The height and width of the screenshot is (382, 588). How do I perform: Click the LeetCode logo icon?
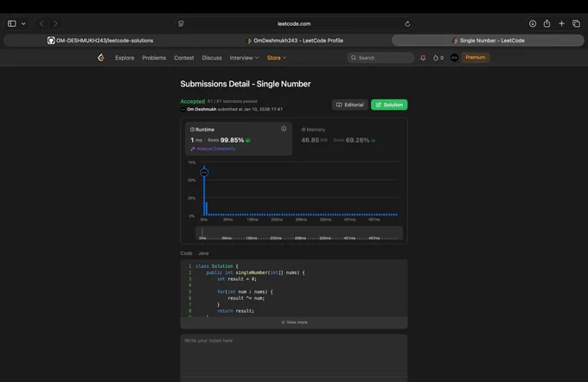[101, 57]
